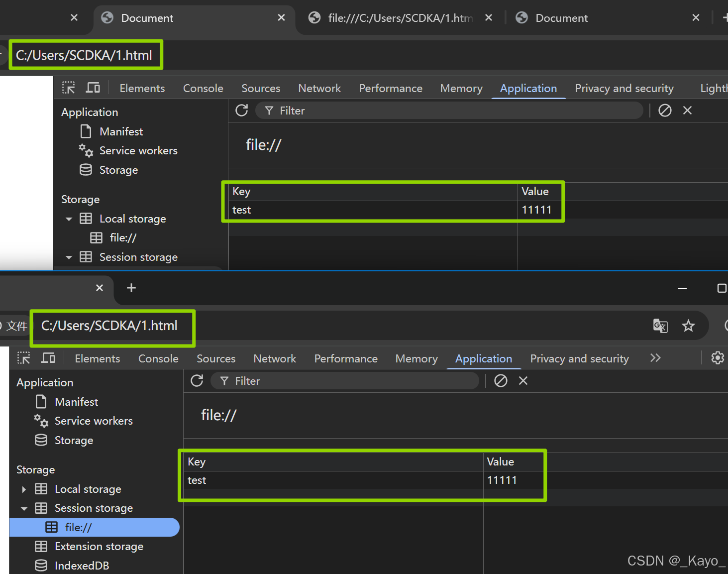Image resolution: width=728 pixels, height=574 pixels.
Task: Delete selected entry X in upper panel
Action: click(687, 111)
